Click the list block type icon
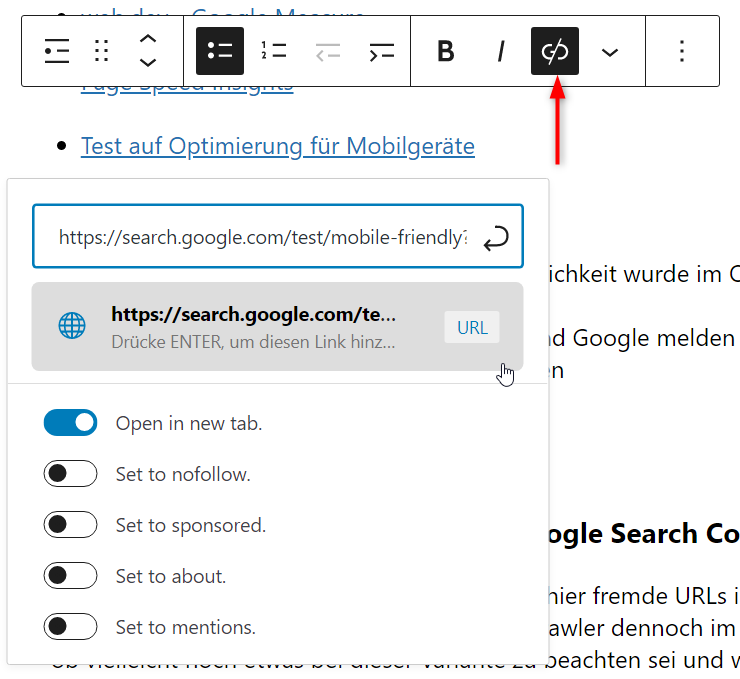 pyautogui.click(x=57, y=51)
